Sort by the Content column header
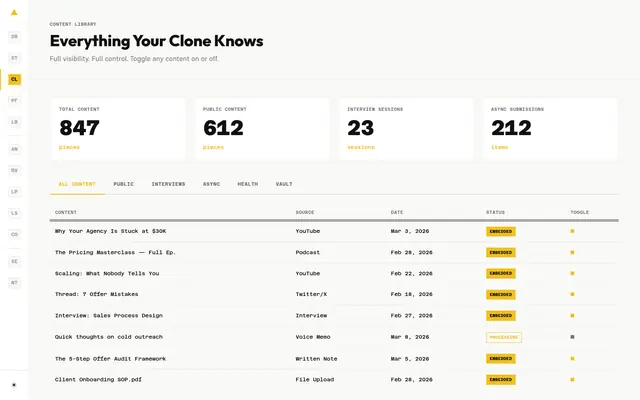The height and width of the screenshot is (400, 640). pyautogui.click(x=66, y=212)
